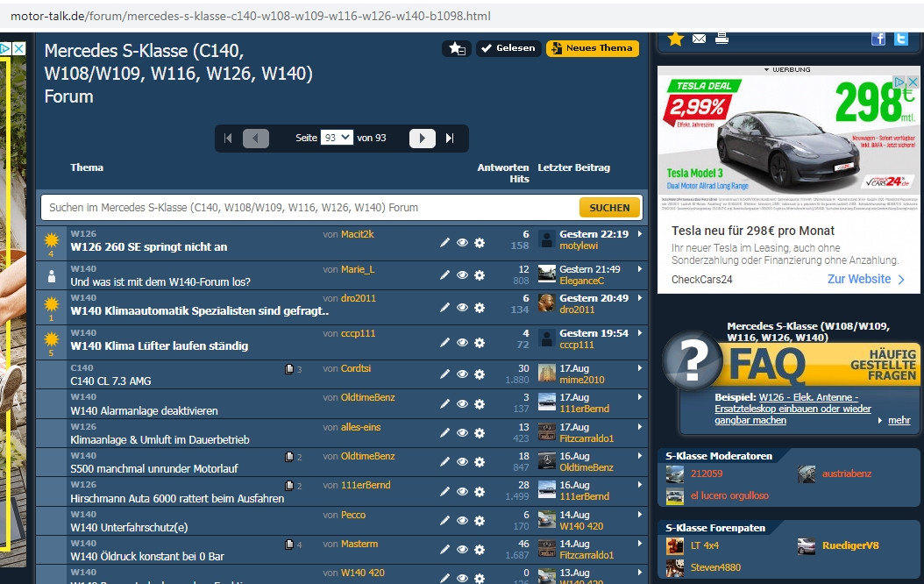Share via the Facebook icon
This screenshot has height=584, width=924.
[878, 39]
